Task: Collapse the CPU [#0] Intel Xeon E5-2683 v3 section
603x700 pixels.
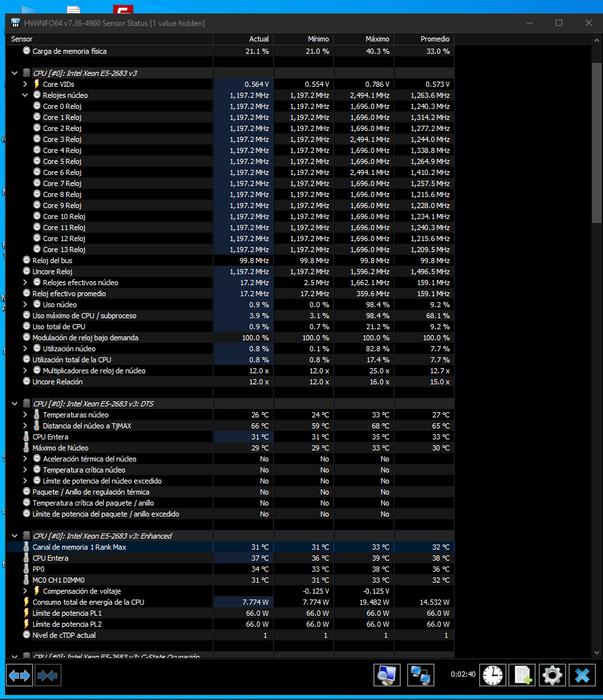Action: click(x=15, y=73)
